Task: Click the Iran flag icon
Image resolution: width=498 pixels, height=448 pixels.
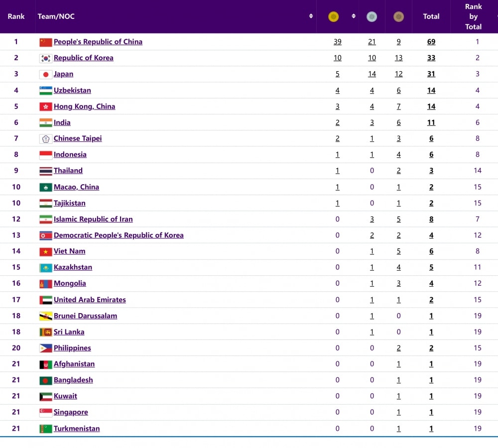Action: point(46,220)
